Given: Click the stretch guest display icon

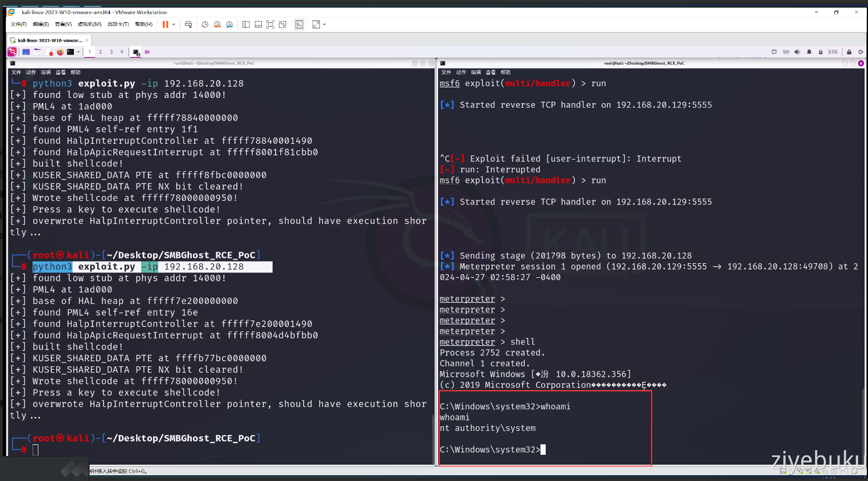Looking at the screenshot, I should 316,24.
